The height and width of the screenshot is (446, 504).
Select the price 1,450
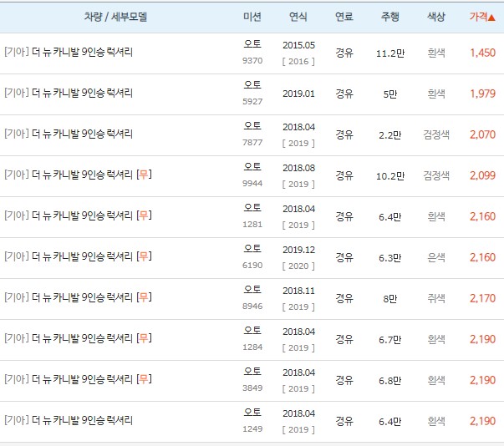(482, 53)
